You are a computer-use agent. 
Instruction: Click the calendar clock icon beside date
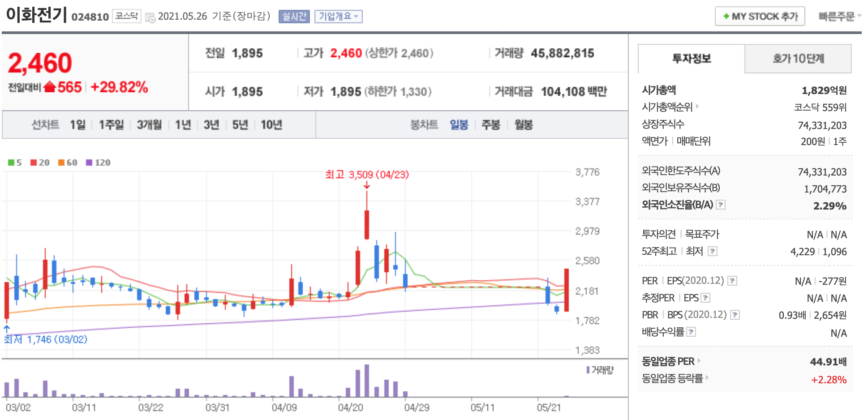(x=150, y=17)
